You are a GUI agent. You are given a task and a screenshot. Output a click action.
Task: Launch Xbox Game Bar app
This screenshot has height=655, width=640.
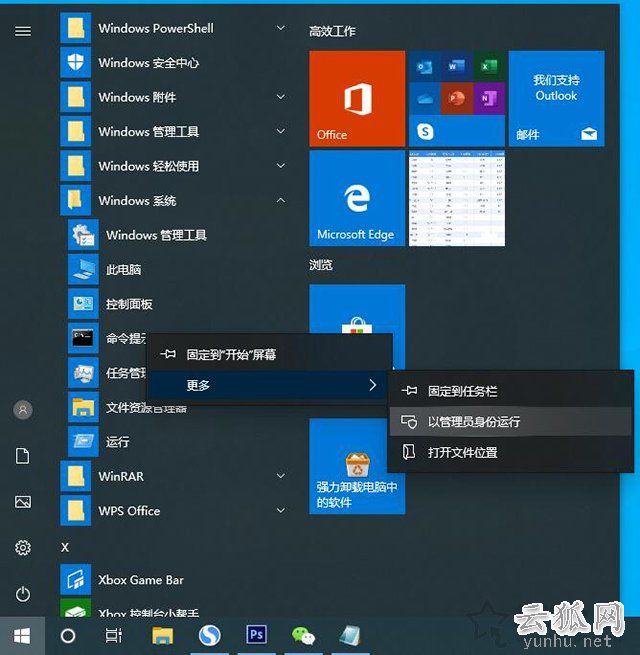click(x=140, y=580)
